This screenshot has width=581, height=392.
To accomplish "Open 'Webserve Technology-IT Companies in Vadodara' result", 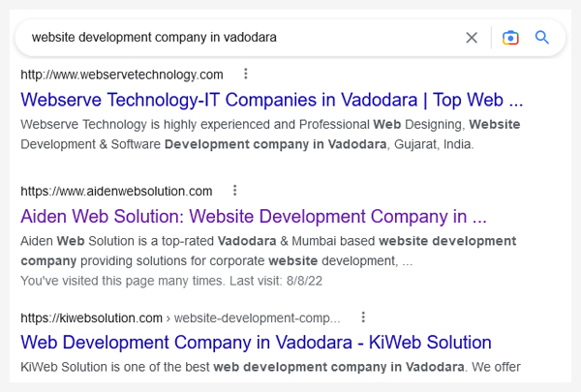I will (271, 100).
